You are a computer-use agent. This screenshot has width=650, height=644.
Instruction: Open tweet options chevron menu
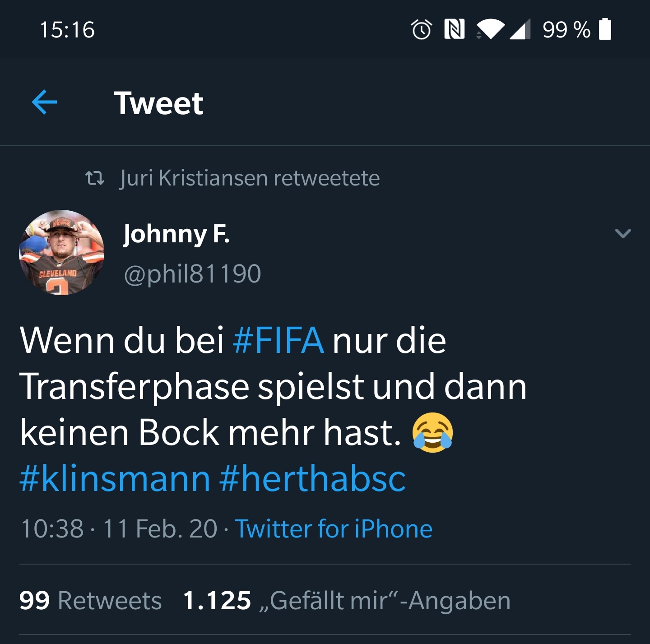coord(623,233)
